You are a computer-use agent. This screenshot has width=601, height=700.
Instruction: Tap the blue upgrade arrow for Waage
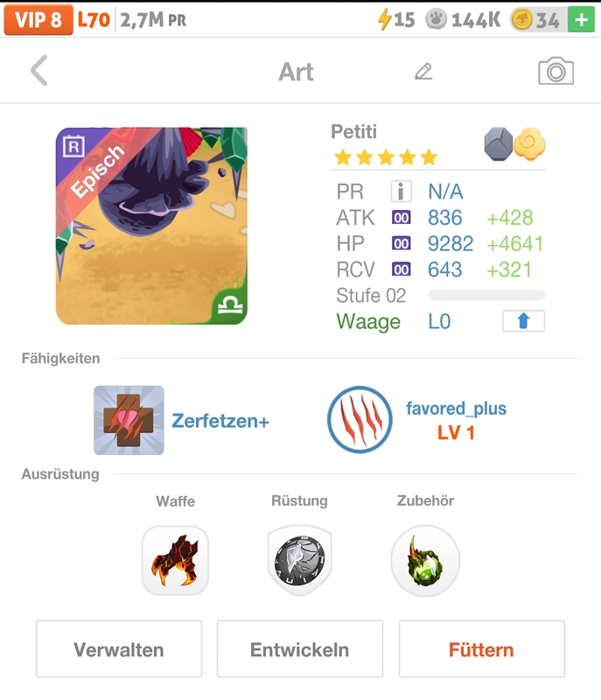click(521, 321)
